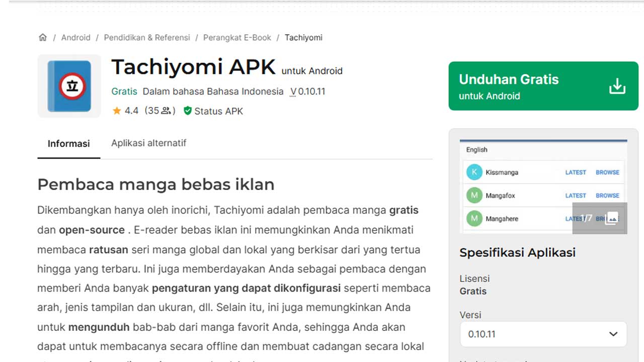Click the download arrow icon

point(617,86)
